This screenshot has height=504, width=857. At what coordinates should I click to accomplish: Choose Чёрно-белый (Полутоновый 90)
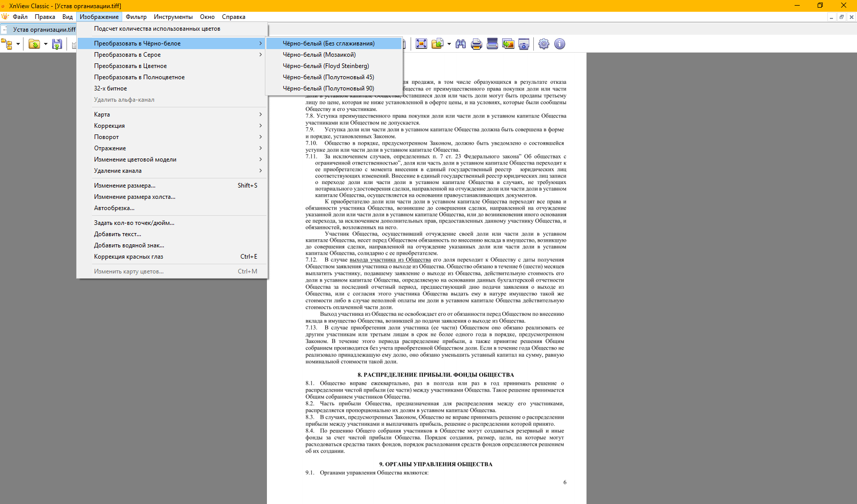click(x=334, y=88)
